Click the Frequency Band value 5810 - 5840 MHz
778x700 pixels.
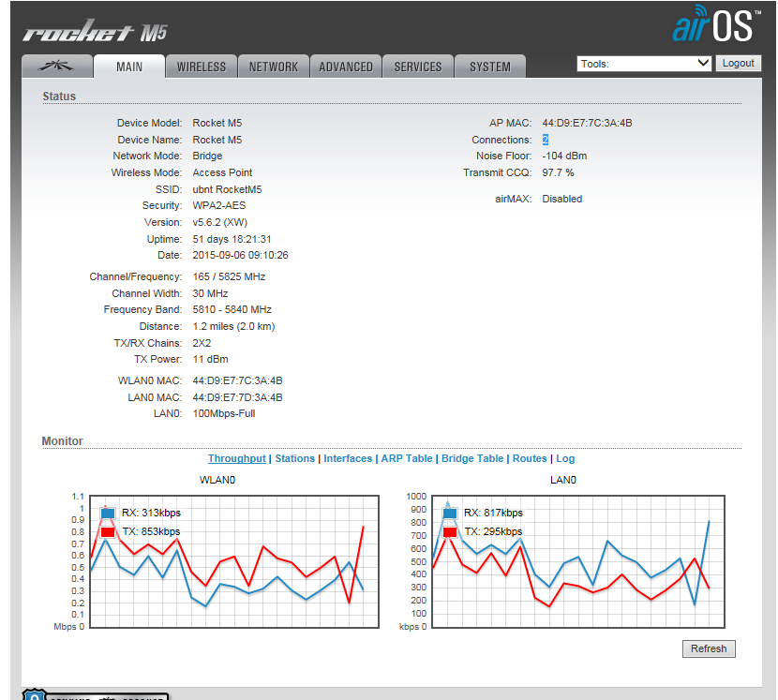[x=232, y=309]
